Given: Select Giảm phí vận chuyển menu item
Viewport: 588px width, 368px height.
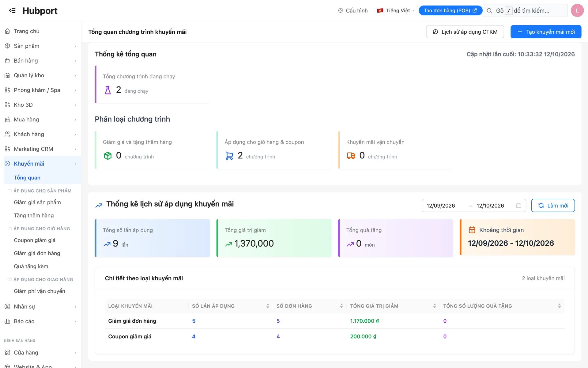Looking at the screenshot, I should click(40, 291).
